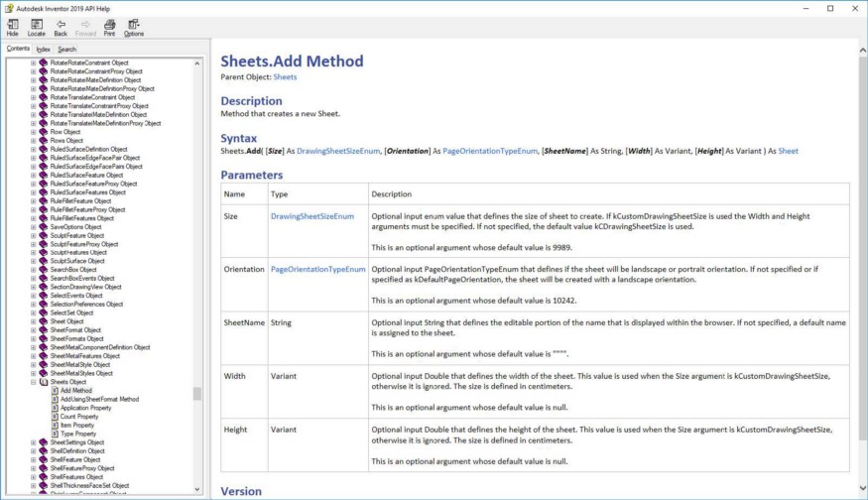Select the SearchBoxEvents Object tree item

pos(82,279)
